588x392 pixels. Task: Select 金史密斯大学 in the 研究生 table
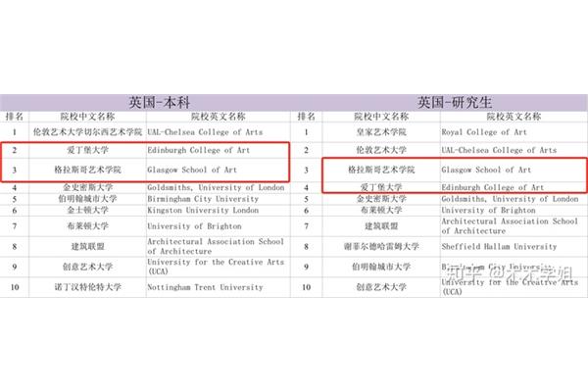[381, 199]
